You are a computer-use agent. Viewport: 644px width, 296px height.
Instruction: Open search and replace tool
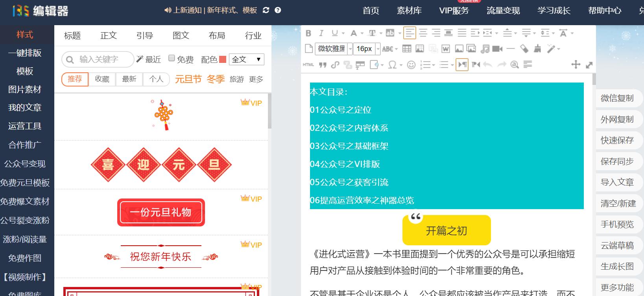click(515, 64)
